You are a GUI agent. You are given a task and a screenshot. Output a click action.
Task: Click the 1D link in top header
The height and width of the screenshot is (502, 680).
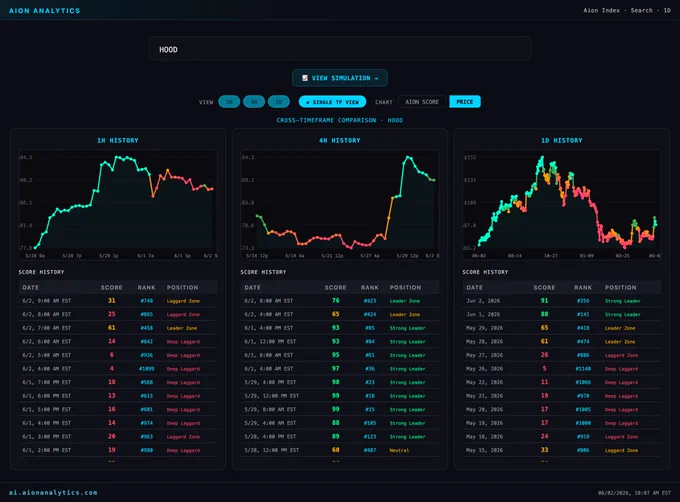pos(667,10)
